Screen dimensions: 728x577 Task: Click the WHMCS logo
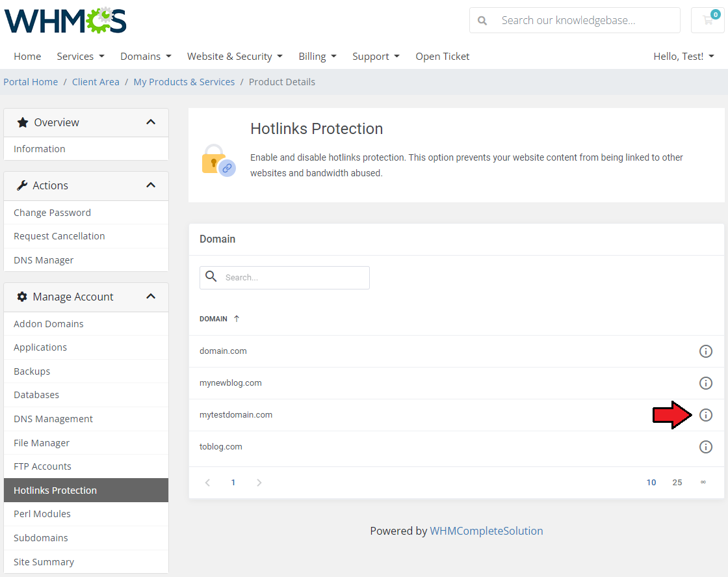[x=66, y=20]
